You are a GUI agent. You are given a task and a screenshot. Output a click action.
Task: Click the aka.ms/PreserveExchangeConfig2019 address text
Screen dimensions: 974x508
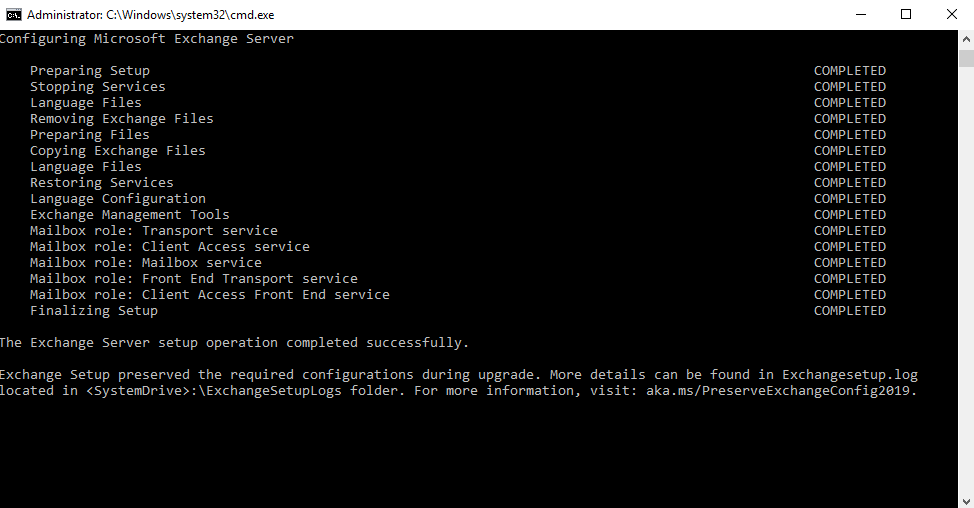781,391
